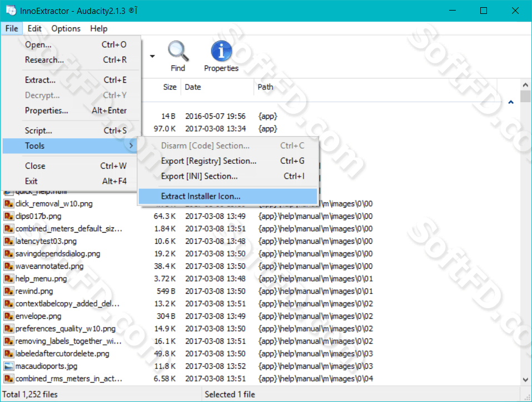Click the envelope.png file icon
The width and height of the screenshot is (532, 402).
[x=8, y=316]
